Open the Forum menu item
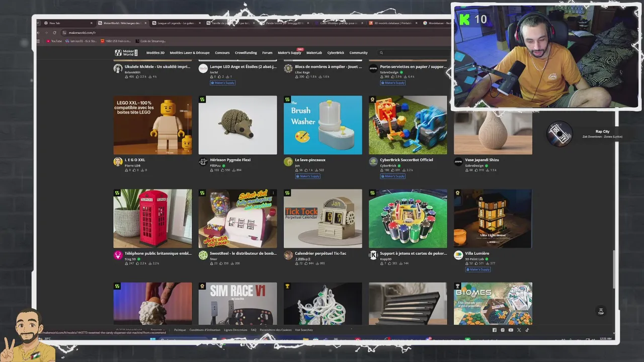 pyautogui.click(x=267, y=53)
